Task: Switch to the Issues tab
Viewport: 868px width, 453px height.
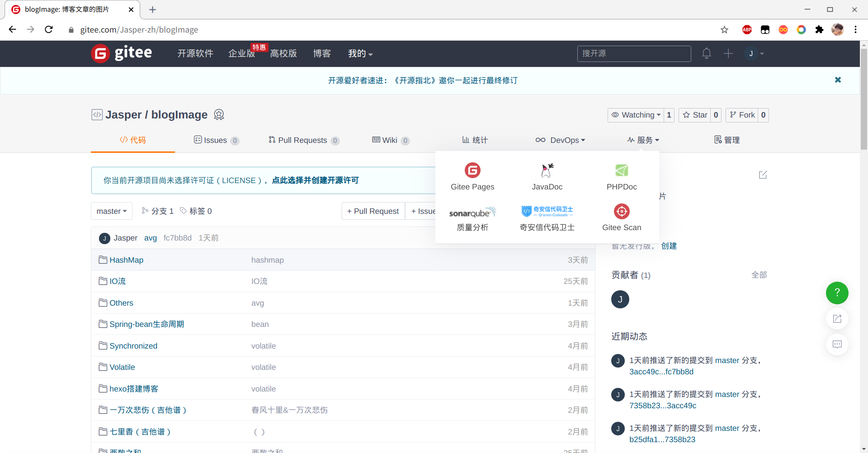Action: point(216,140)
